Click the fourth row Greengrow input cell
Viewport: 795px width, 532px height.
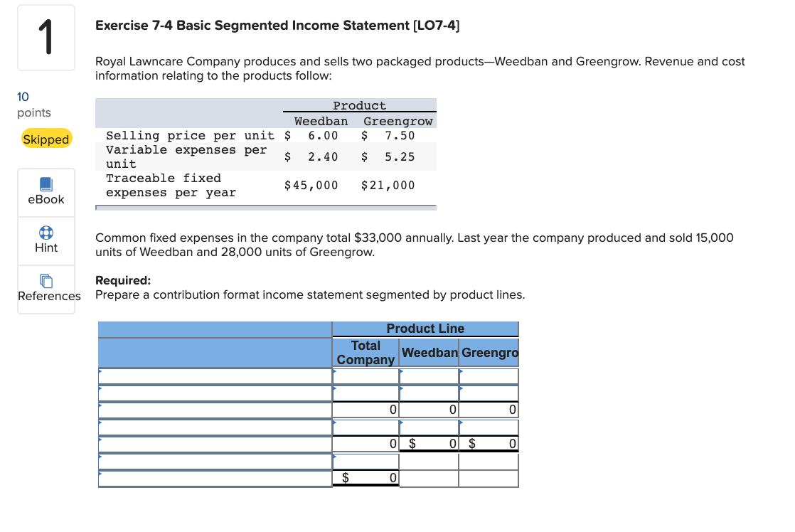pyautogui.click(x=489, y=427)
